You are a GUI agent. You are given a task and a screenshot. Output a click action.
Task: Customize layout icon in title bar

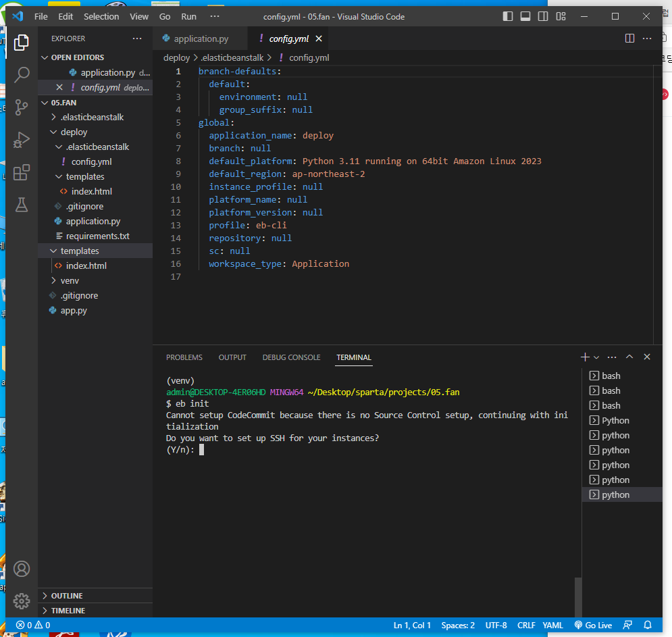pyautogui.click(x=561, y=17)
